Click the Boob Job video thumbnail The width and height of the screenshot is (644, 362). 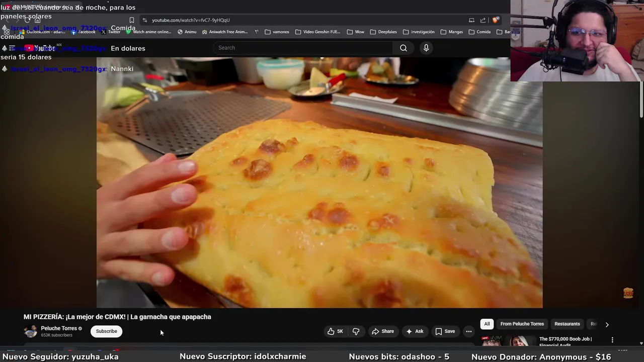(508, 341)
